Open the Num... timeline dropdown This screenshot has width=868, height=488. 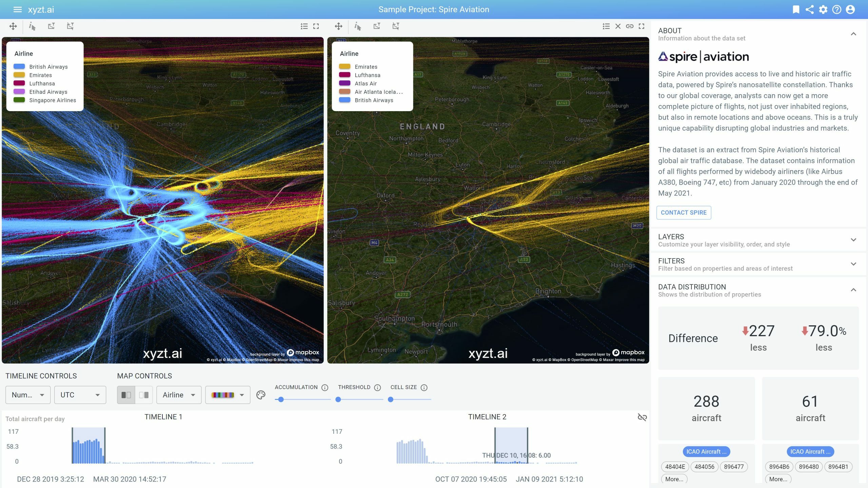point(27,394)
